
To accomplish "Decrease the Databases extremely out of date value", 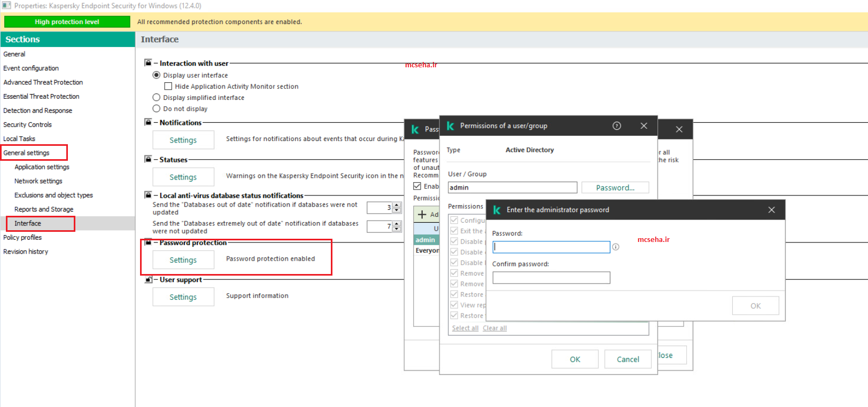I will point(397,229).
